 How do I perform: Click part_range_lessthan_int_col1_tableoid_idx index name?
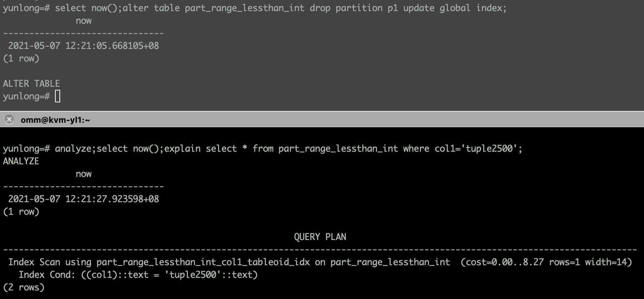click(203, 262)
